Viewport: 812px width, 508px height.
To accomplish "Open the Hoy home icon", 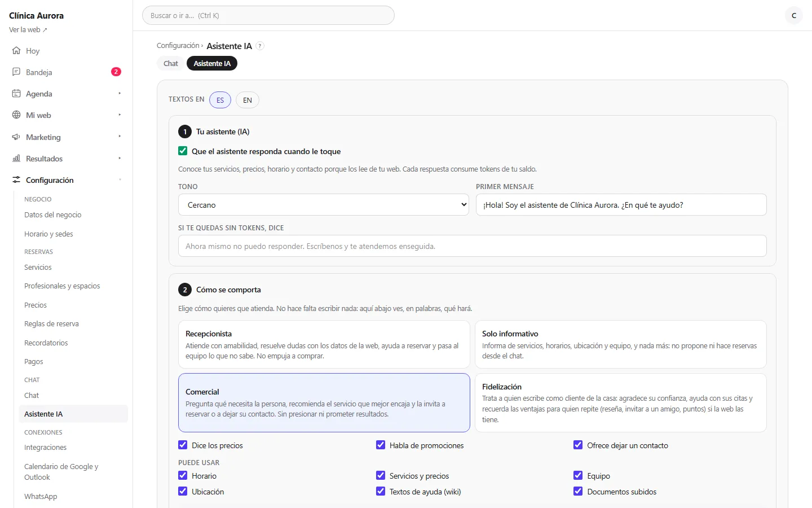I will [x=16, y=51].
